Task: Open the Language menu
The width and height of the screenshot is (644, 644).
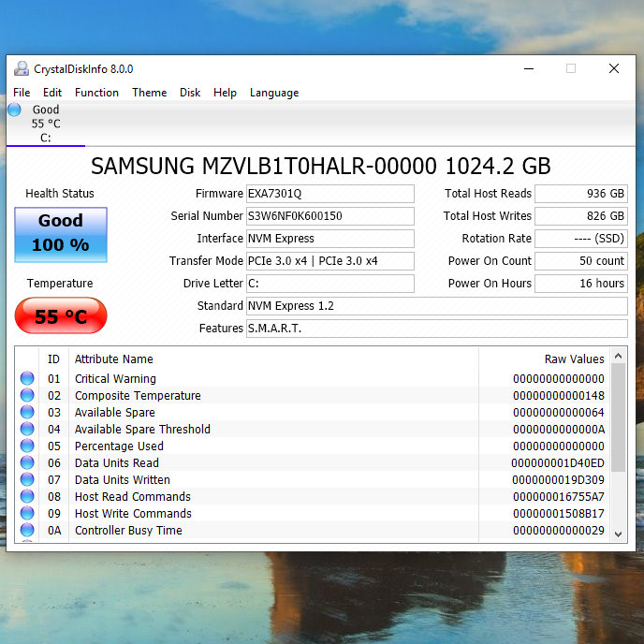Action: 274,93
